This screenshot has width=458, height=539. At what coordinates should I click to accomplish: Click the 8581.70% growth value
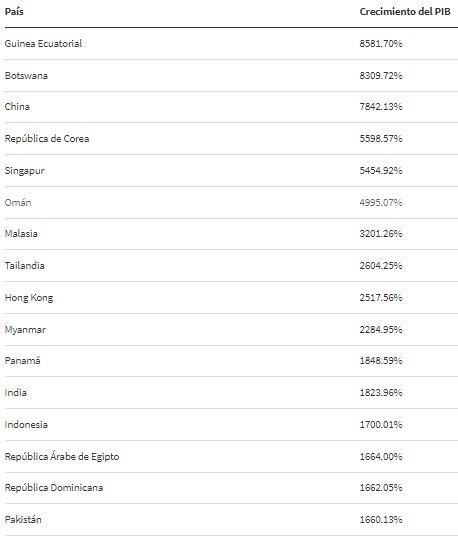pyautogui.click(x=381, y=44)
